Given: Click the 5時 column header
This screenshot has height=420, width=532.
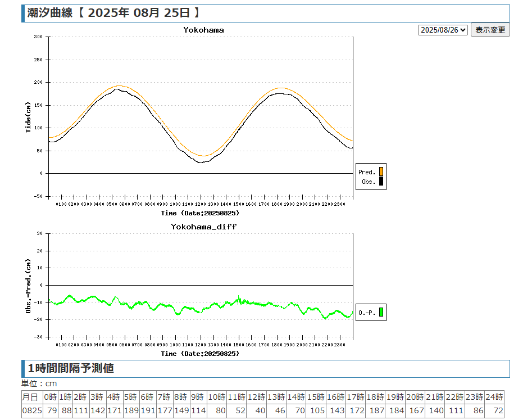Looking at the screenshot, I should click(x=130, y=396).
